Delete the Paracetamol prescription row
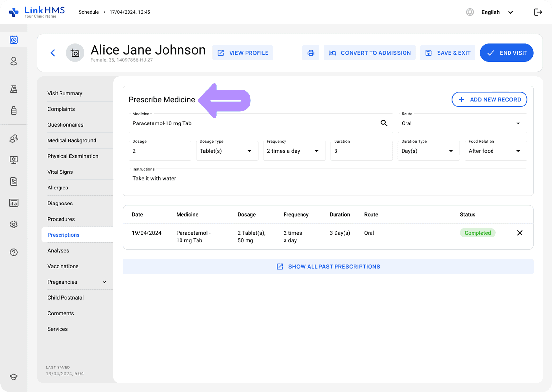Viewport: 552px width, 392px height. pyautogui.click(x=520, y=233)
